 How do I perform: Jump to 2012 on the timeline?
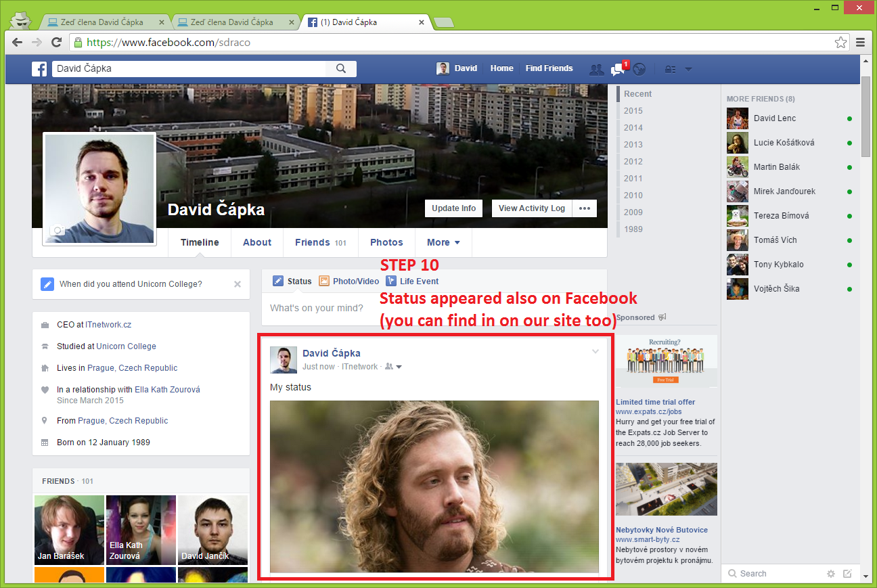click(633, 162)
